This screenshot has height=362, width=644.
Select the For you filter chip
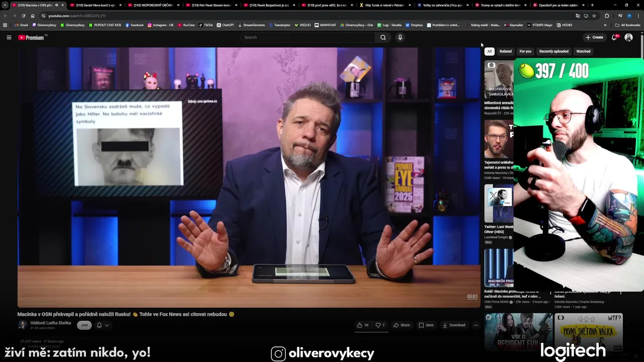(x=525, y=51)
